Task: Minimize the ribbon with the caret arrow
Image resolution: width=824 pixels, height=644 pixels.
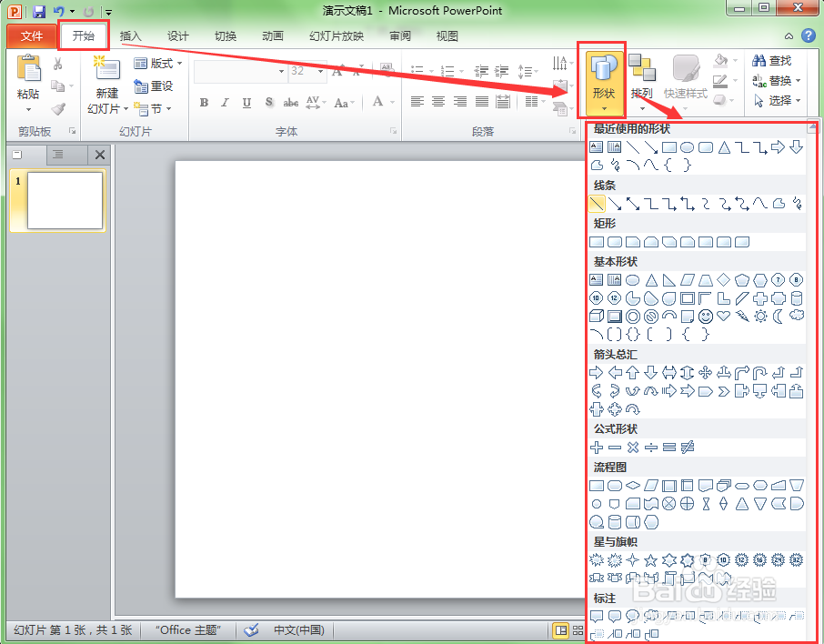Action: point(789,35)
